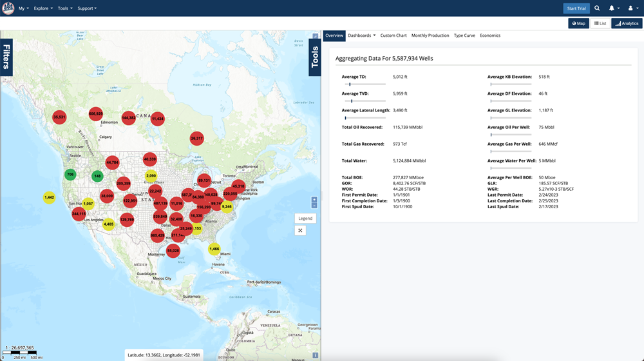Image resolution: width=644 pixels, height=361 pixels.
Task: Expand the Dashboards dropdown
Action: point(361,35)
